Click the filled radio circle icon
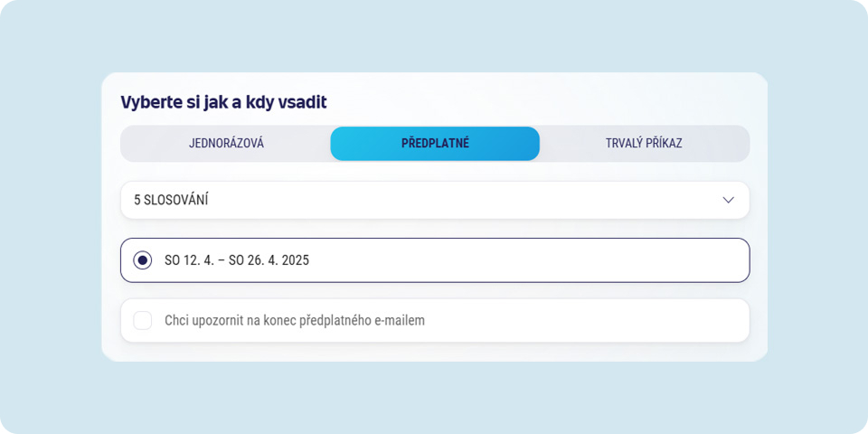868x434 pixels. [143, 260]
